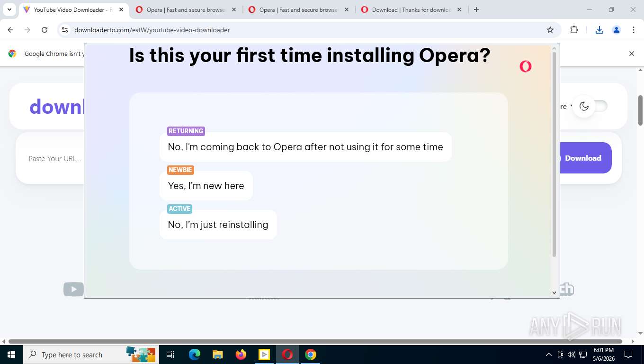Viewport: 644px width, 364px height.
Task: Select 'No, I'm just reinstalling' answer
Action: click(218, 225)
